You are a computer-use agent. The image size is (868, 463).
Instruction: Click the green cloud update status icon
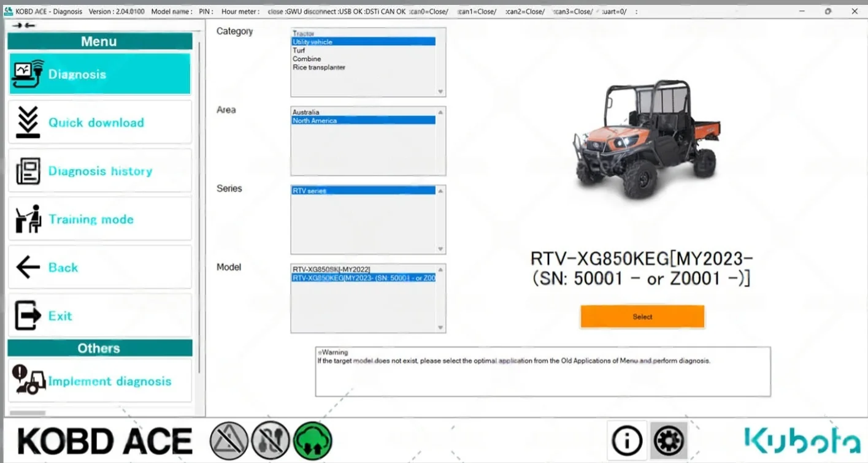[x=313, y=440]
